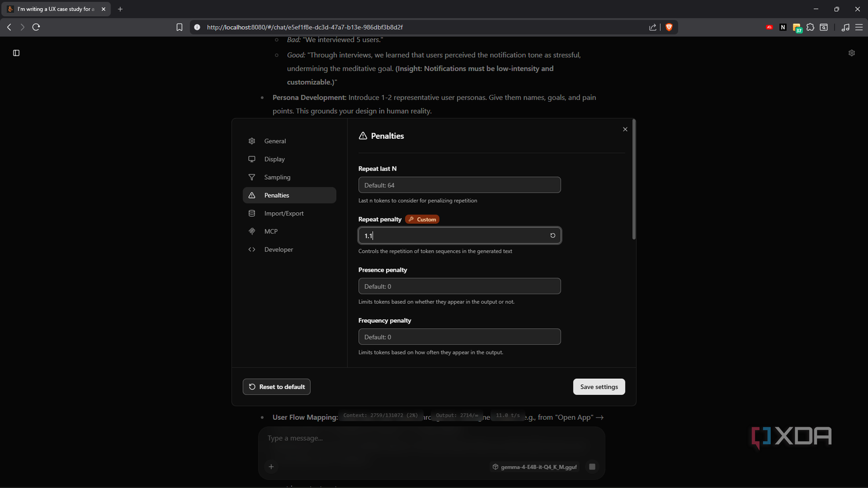This screenshot has width=868, height=488.
Task: Click the Type a message input field
Action: 431,438
